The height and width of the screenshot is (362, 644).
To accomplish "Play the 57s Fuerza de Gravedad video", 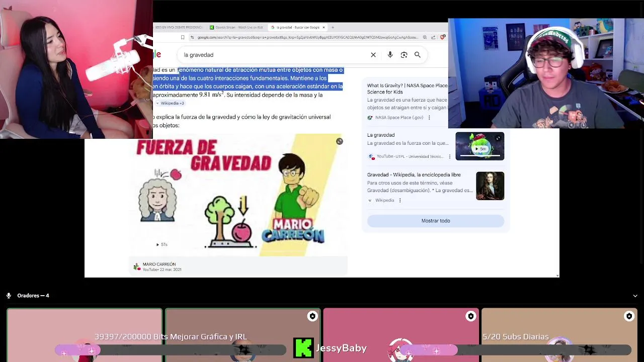I will (162, 244).
